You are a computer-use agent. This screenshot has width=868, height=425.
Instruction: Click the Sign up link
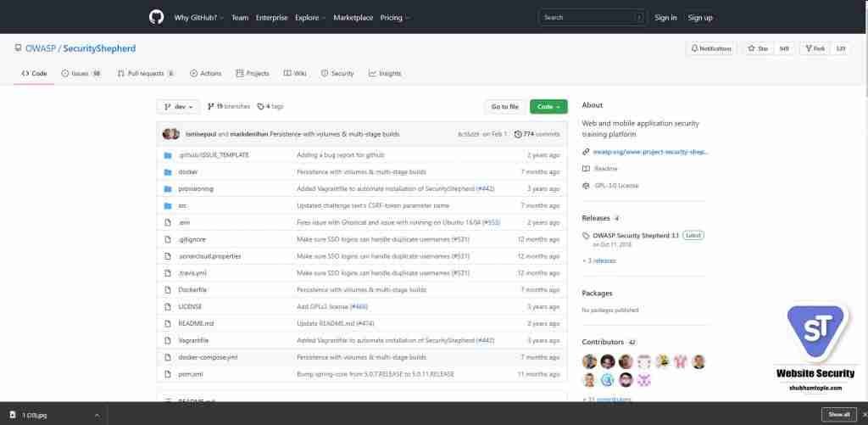click(700, 17)
